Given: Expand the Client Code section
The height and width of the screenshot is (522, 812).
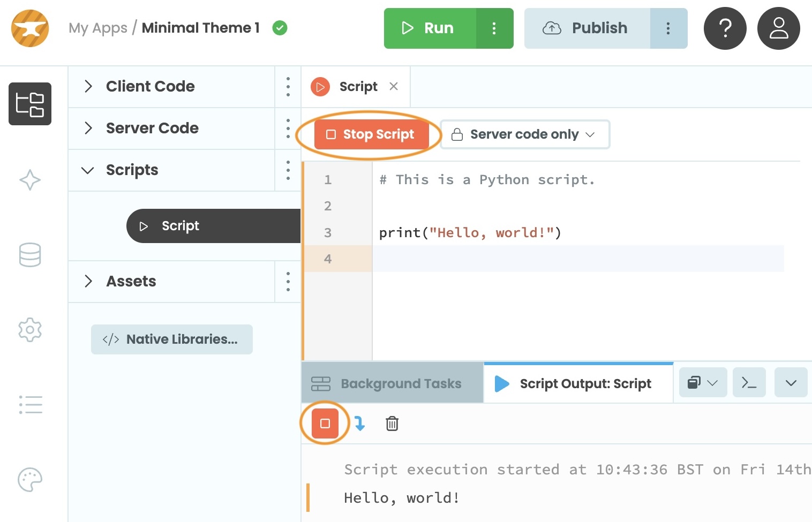Looking at the screenshot, I should (88, 86).
